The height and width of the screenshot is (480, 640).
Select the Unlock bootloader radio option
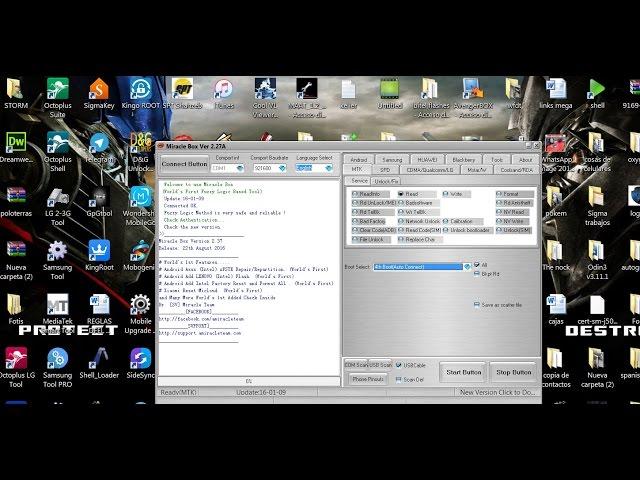coord(466,230)
